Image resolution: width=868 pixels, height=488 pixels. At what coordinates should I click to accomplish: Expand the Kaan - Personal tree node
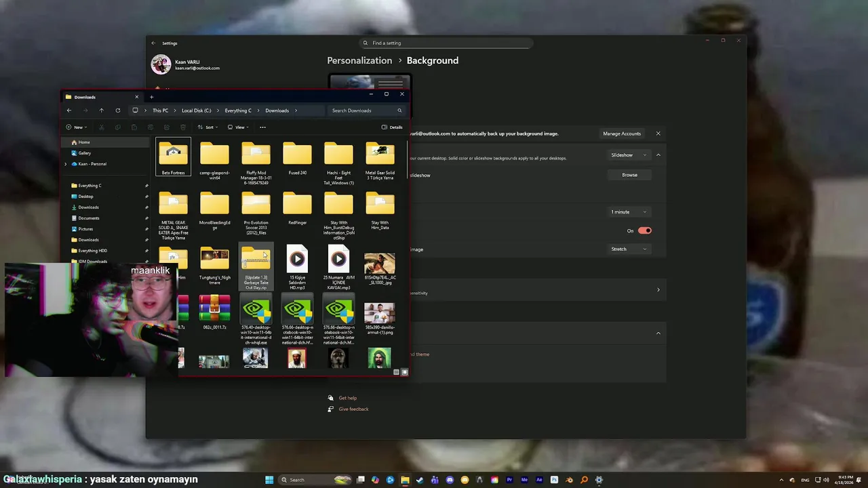[66, 164]
